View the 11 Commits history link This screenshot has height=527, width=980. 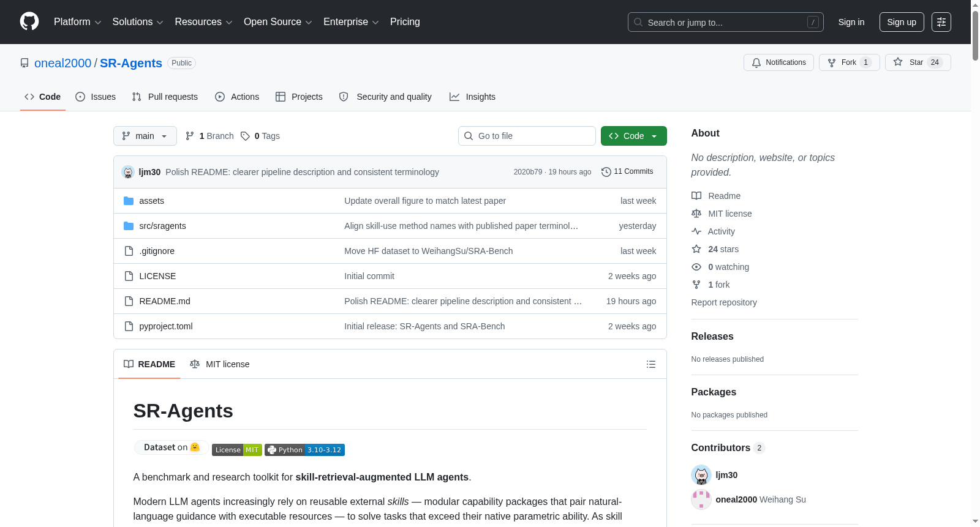tap(627, 171)
